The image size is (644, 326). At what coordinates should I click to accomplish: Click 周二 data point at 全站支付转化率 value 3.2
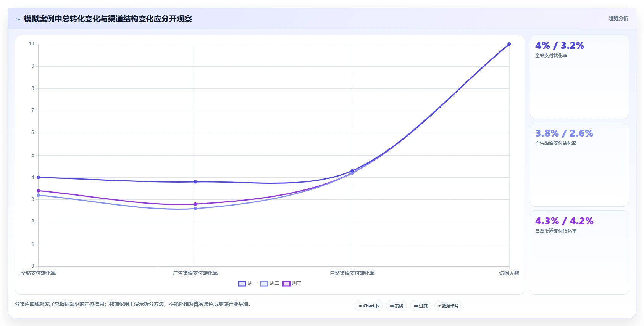coord(38,195)
